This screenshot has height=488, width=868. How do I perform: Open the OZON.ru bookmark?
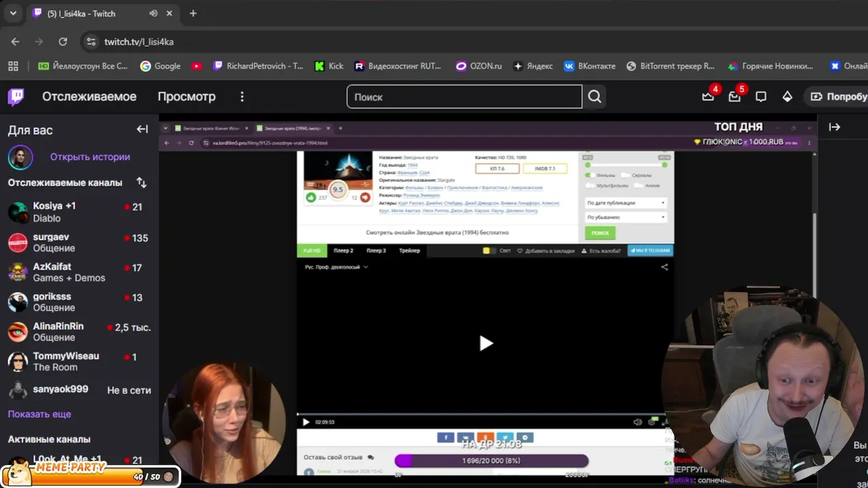point(479,66)
